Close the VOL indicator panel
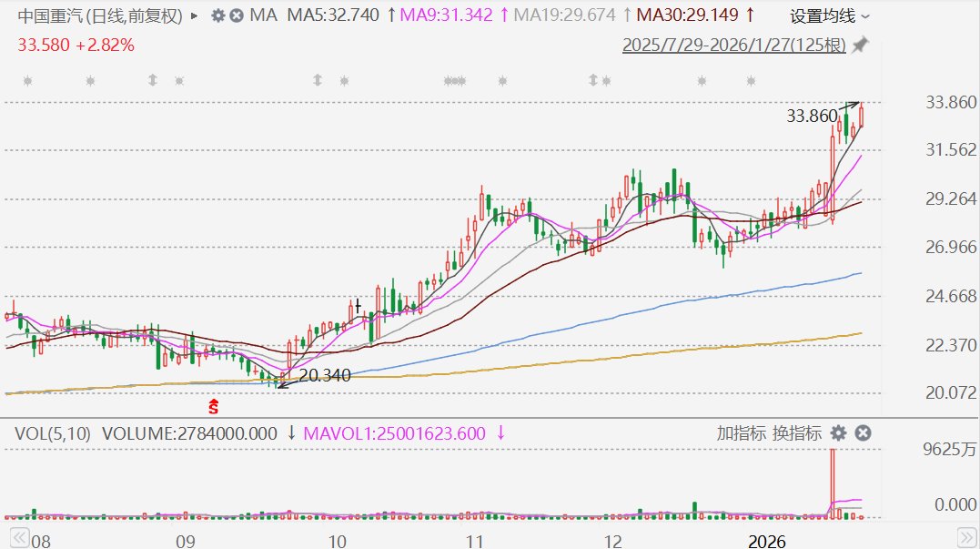980x549 pixels. [864, 432]
